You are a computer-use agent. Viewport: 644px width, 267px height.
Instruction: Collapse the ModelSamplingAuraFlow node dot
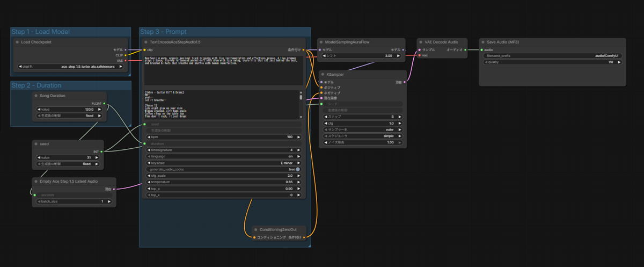click(x=321, y=42)
